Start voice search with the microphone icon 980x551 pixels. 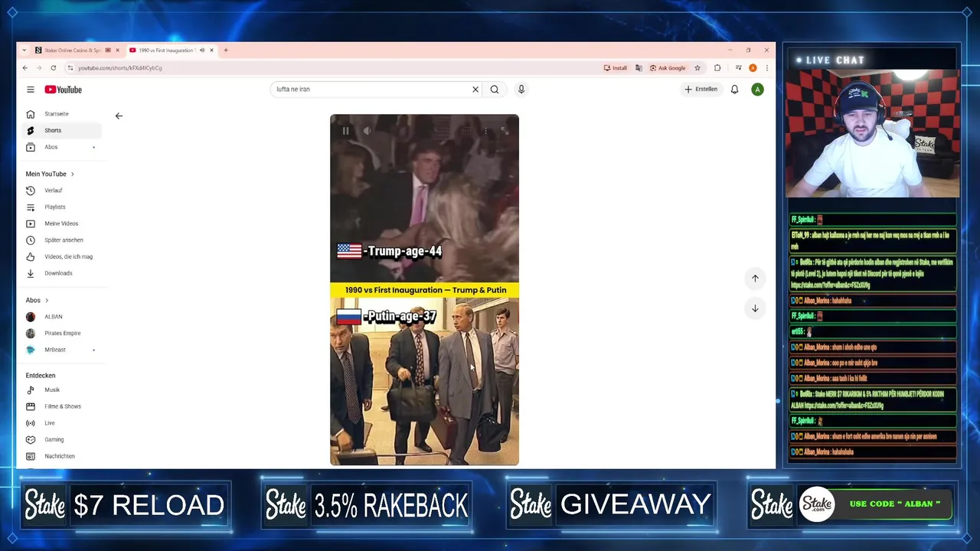coord(521,90)
